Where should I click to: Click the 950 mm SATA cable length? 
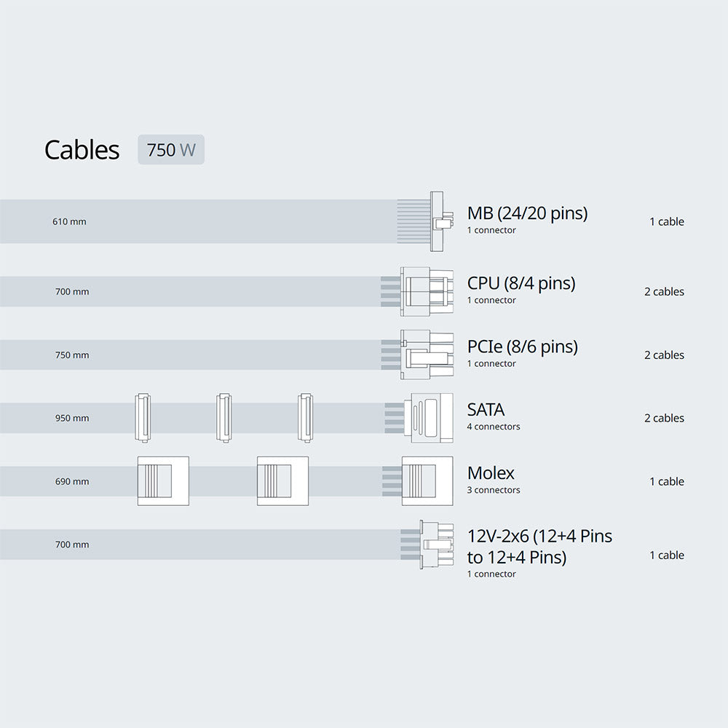[x=72, y=418]
